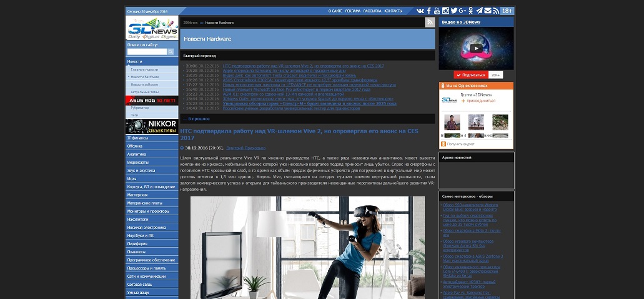
Task: Open the РАССЫЛКА menu item
Action: pyautogui.click(x=372, y=11)
